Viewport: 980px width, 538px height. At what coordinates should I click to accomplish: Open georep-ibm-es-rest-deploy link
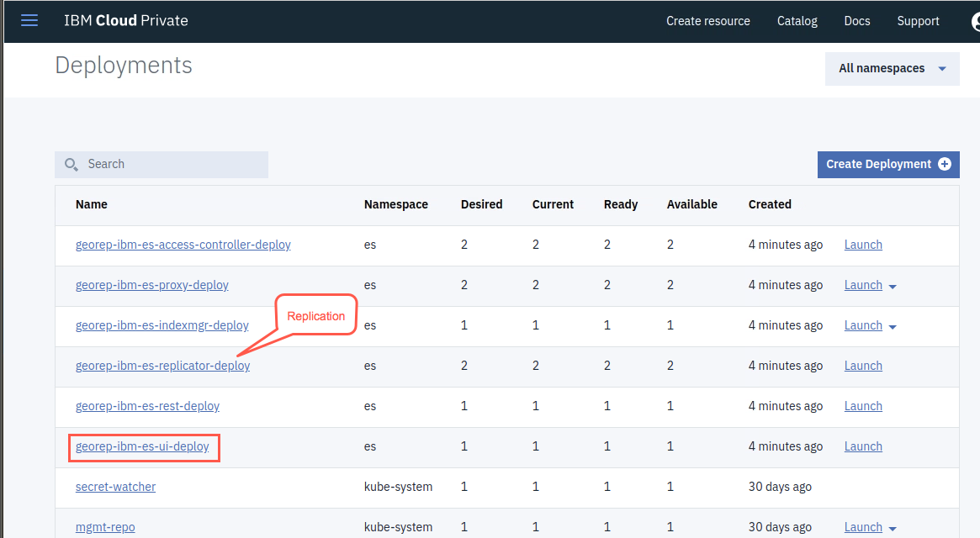[x=147, y=406]
